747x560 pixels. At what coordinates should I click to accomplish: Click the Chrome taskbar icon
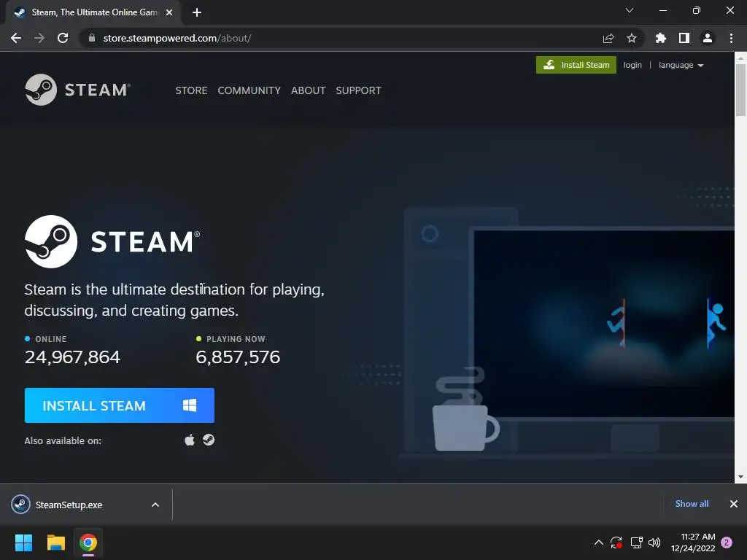point(88,542)
